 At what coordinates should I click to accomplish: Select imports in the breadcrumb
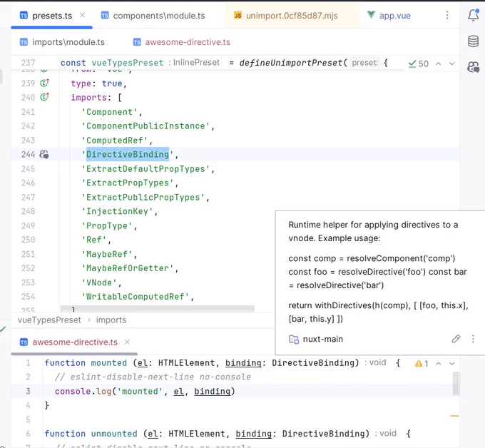click(x=111, y=320)
